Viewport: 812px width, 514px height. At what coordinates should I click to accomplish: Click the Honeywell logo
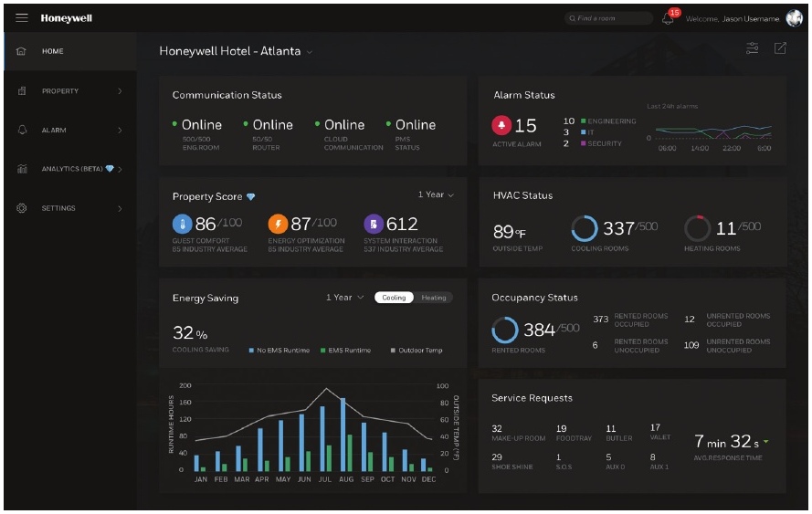click(67, 18)
